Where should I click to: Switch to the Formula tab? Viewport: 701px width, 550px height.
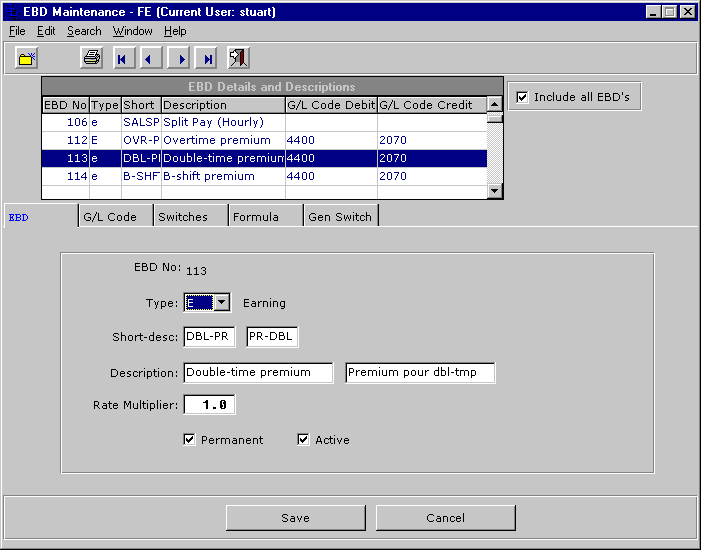coord(256,217)
